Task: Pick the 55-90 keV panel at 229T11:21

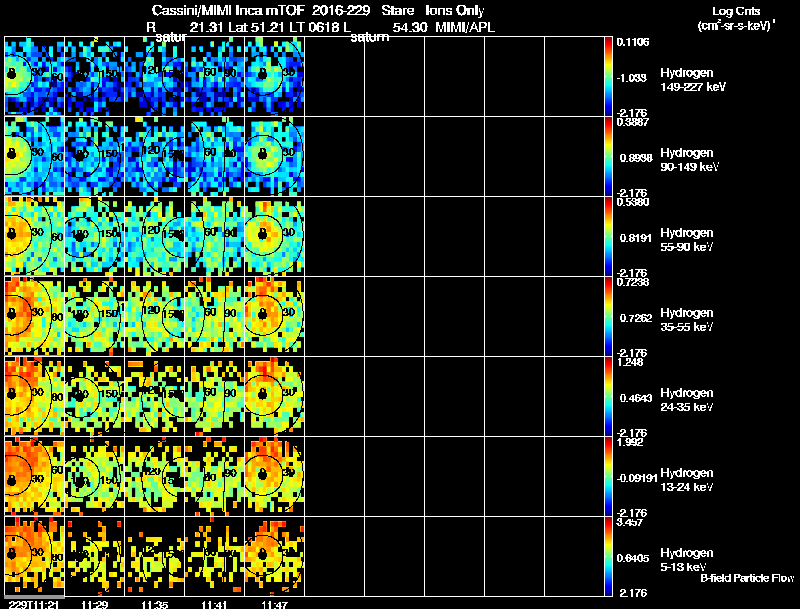Action: click(35, 236)
